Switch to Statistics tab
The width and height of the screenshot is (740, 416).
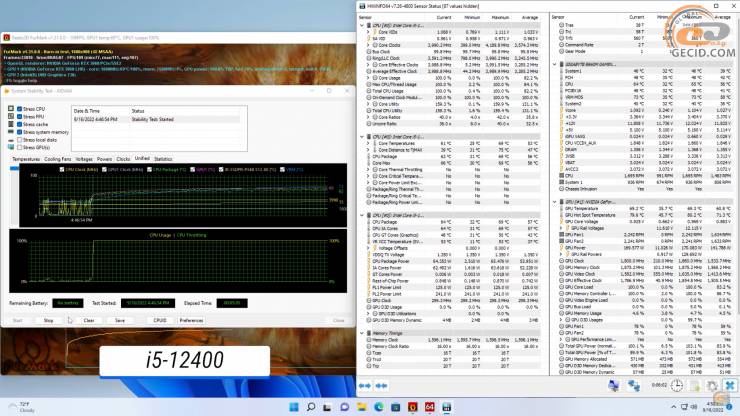pos(163,159)
